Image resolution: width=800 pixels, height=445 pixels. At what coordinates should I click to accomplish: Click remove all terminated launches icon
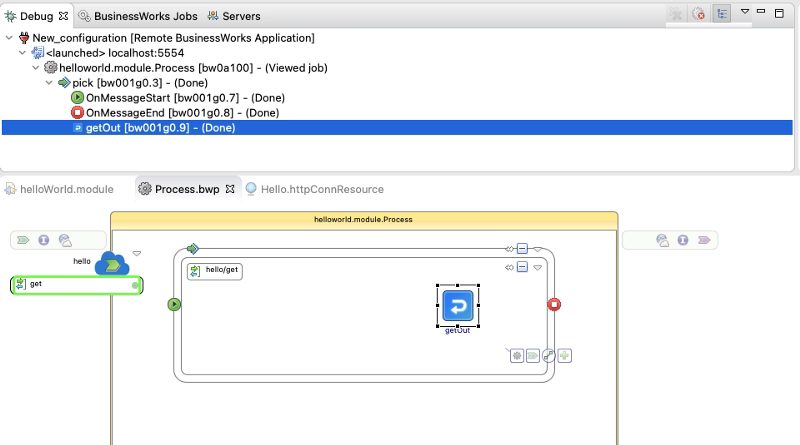699,14
